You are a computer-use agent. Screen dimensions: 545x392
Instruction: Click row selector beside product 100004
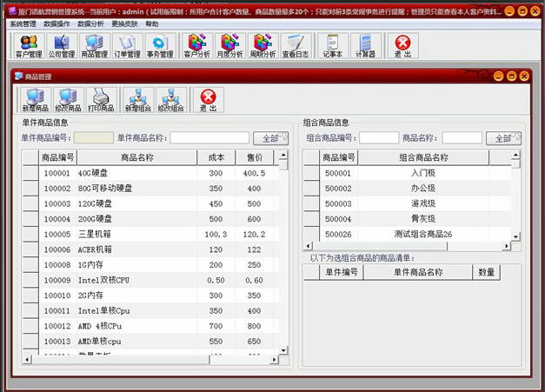(30, 219)
